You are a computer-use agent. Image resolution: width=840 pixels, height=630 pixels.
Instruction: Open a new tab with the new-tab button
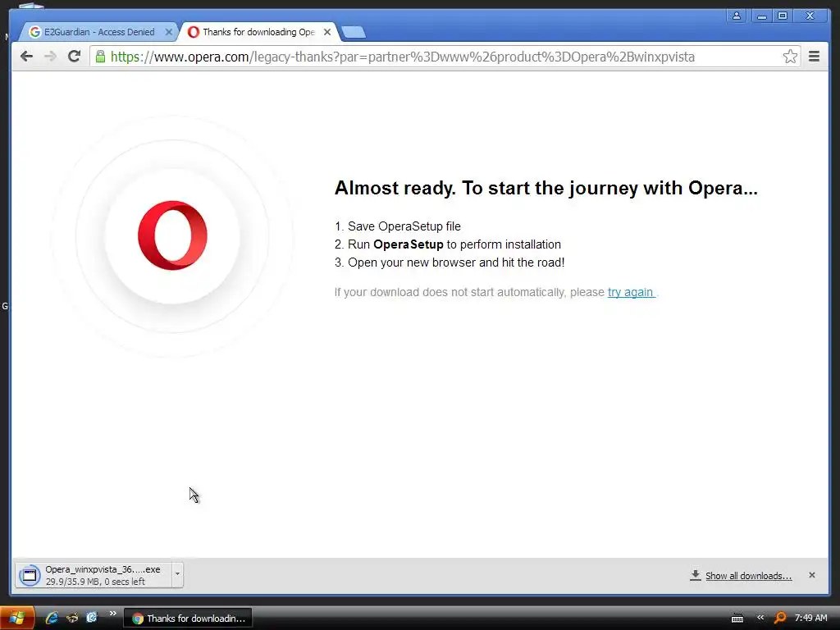(x=354, y=33)
